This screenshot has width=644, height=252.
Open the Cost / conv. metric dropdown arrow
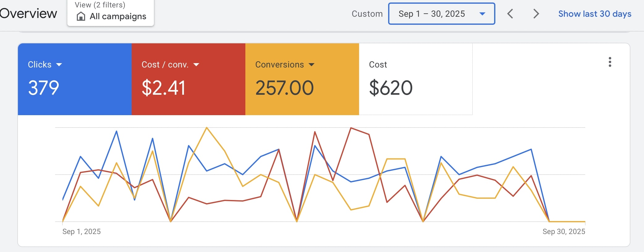click(196, 65)
